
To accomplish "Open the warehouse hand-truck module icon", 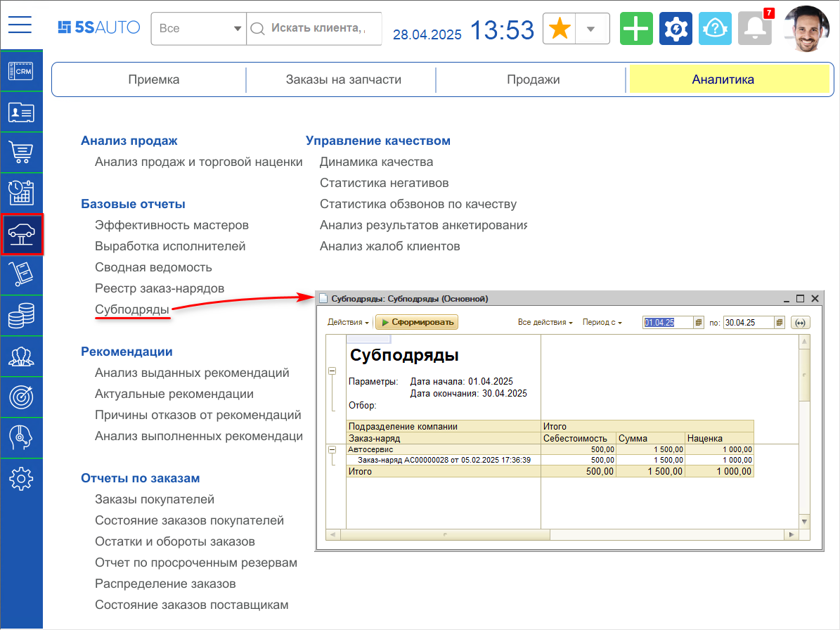I will (x=21, y=275).
